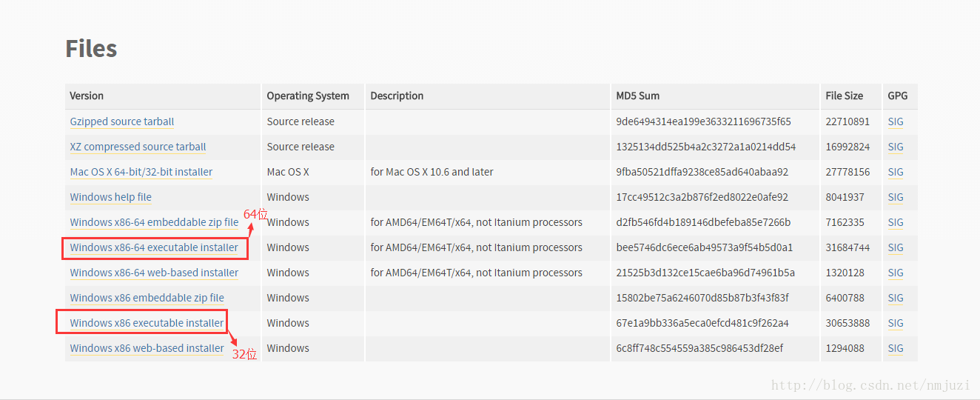The image size is (980, 400).
Task: Open the Windows help file link
Action: (110, 197)
